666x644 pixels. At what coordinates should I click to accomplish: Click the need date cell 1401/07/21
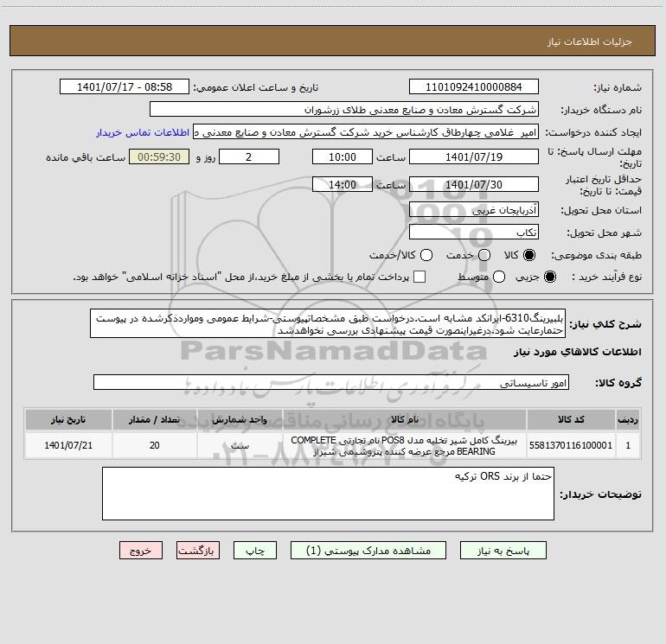pyautogui.click(x=68, y=445)
